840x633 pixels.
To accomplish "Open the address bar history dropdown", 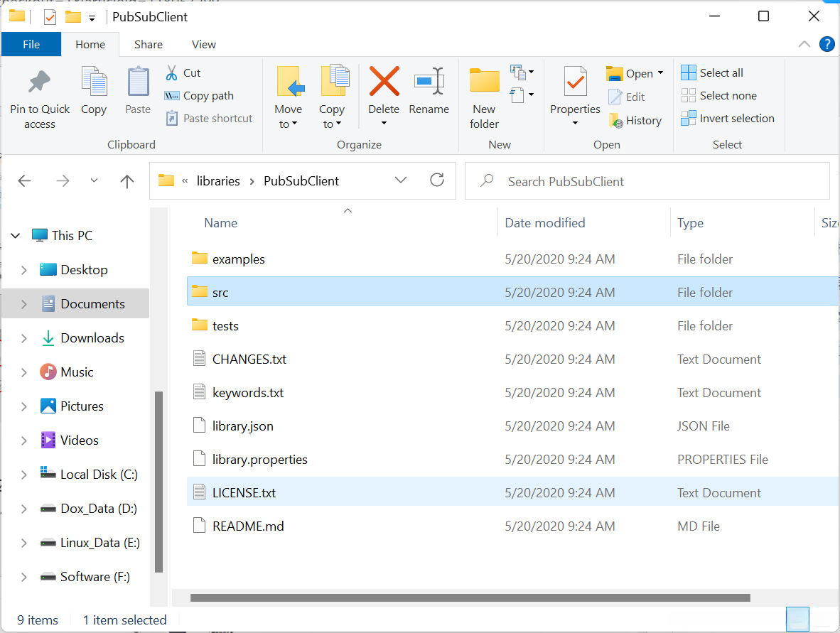I will point(401,180).
